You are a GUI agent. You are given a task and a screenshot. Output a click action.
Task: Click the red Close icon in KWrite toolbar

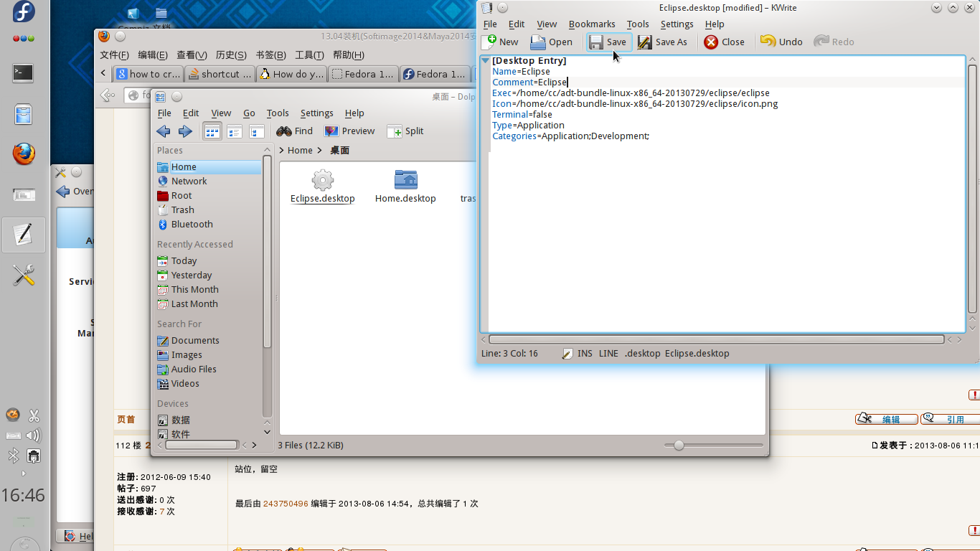711,42
